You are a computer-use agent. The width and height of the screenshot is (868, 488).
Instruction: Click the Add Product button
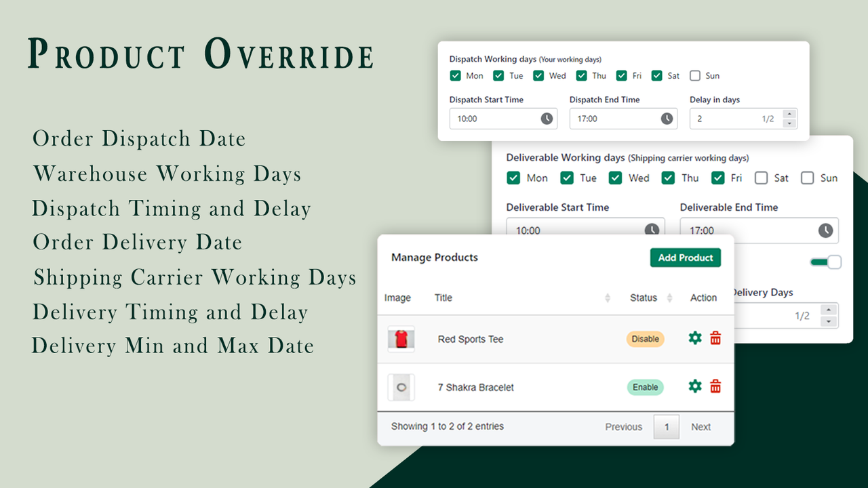[x=685, y=258]
